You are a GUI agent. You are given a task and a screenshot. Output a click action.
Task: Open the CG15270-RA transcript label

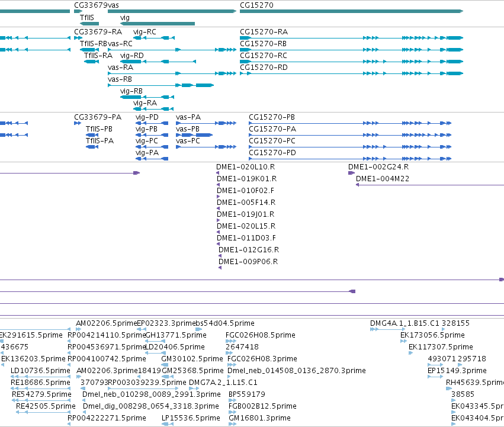264,32
